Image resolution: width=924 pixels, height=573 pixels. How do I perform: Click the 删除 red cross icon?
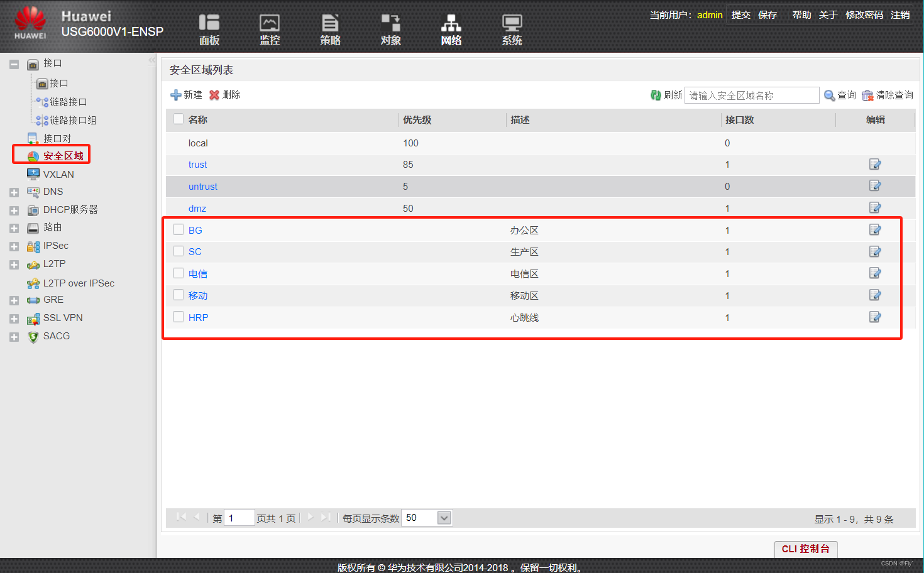214,95
